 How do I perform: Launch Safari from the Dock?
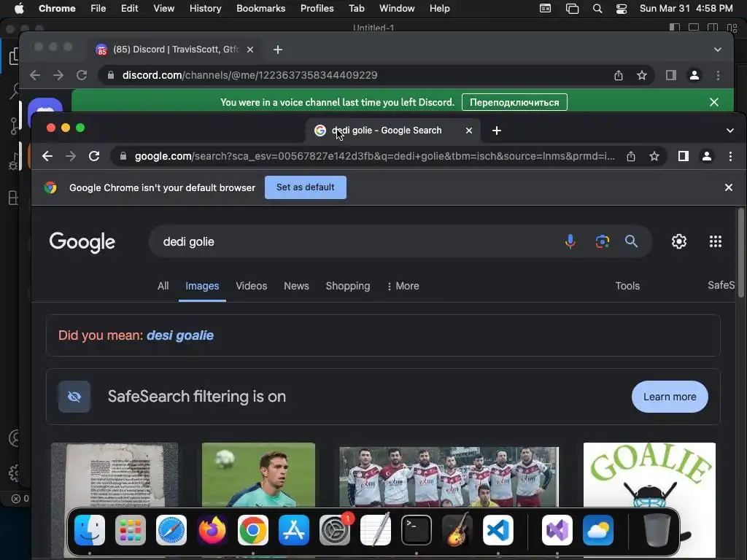point(171,530)
